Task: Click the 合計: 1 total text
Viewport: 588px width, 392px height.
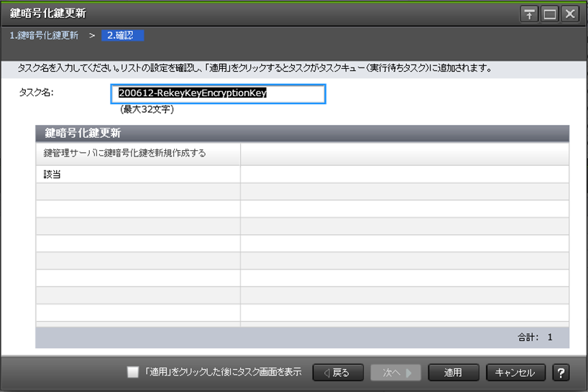Action: pos(535,337)
